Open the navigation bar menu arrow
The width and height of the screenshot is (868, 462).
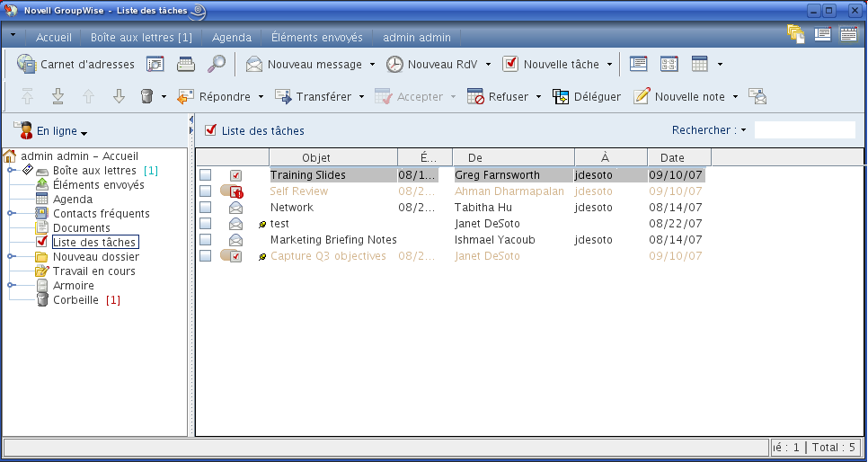pyautogui.click(x=13, y=36)
